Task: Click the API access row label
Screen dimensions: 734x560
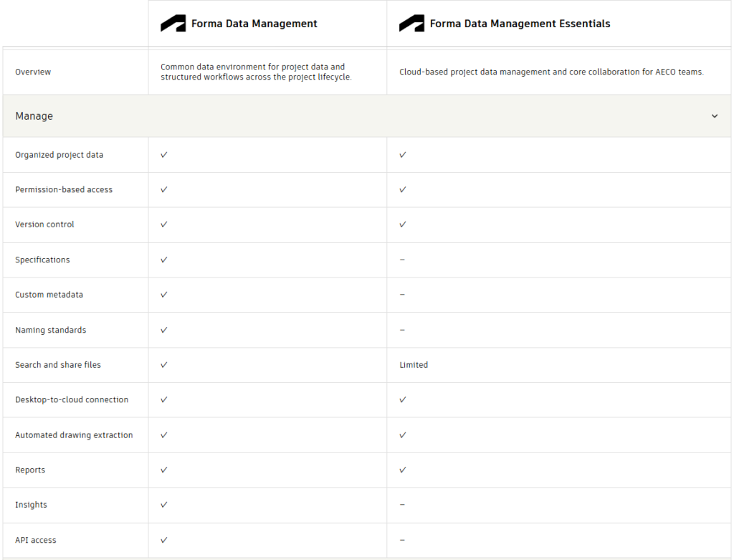Action: (36, 541)
